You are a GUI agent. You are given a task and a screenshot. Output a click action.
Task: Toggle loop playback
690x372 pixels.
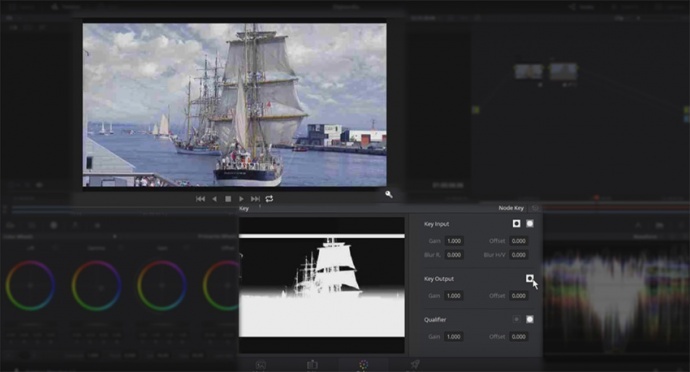(x=269, y=199)
